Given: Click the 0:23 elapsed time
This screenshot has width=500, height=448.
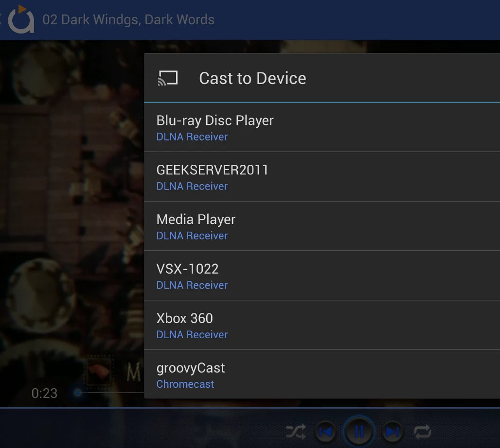Looking at the screenshot, I should (x=44, y=393).
